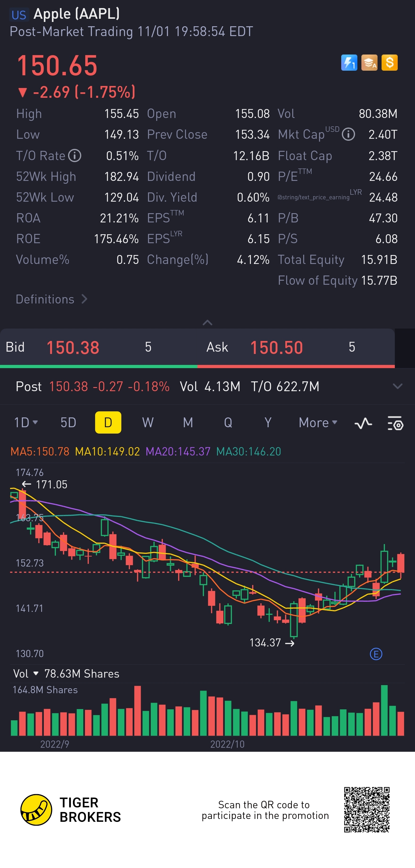The image size is (415, 868).
Task: Open the chart indicator waveform icon
Action: 363,423
